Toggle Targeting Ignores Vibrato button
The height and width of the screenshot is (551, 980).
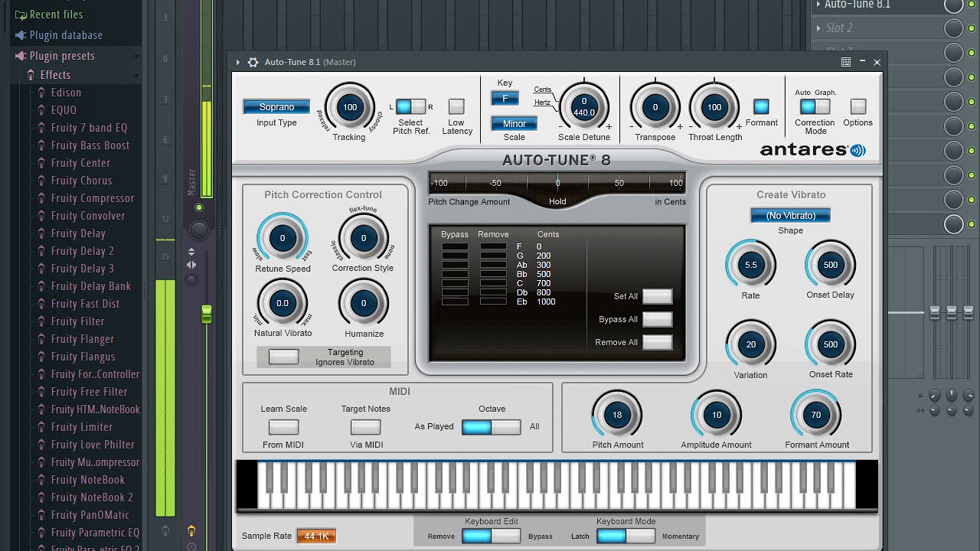pyautogui.click(x=283, y=357)
